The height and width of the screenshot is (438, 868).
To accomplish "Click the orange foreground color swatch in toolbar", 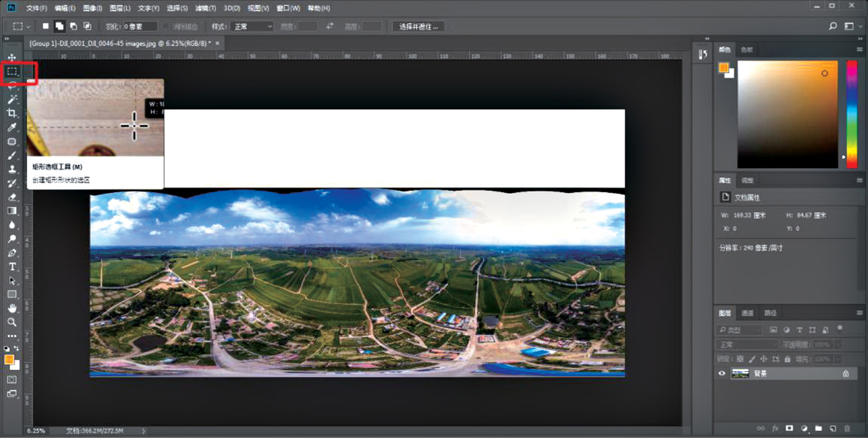I will tap(9, 359).
